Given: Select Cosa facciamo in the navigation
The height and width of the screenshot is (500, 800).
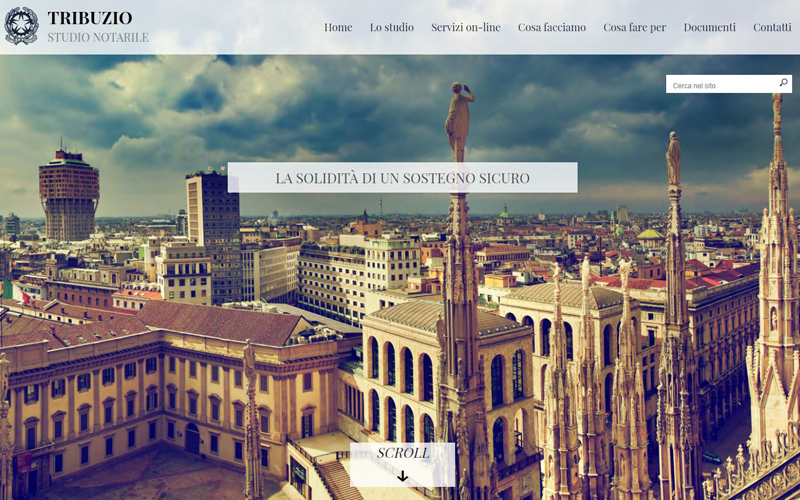Looking at the screenshot, I should pos(552,28).
